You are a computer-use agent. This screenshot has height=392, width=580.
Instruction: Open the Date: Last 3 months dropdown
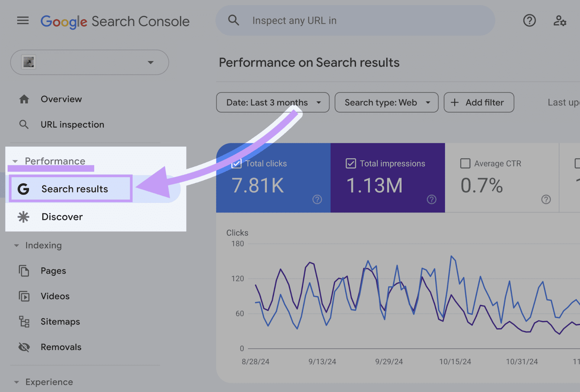(x=272, y=103)
